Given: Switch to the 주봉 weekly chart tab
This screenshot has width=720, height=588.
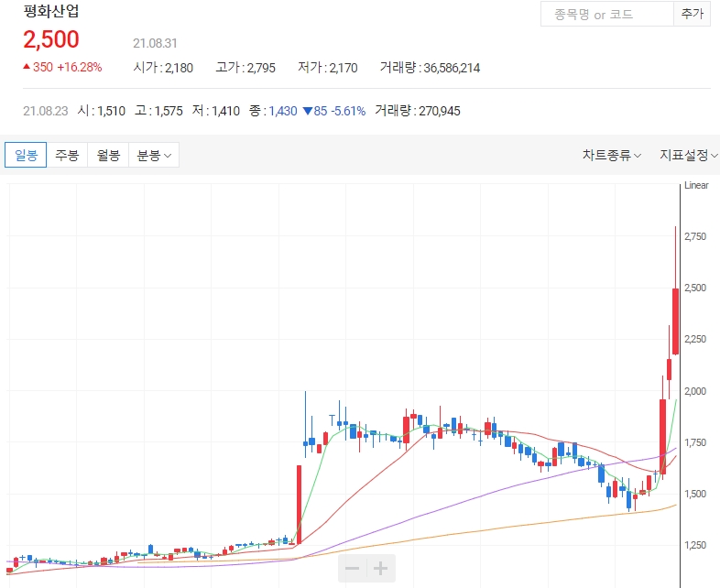Looking at the screenshot, I should click(67, 155).
